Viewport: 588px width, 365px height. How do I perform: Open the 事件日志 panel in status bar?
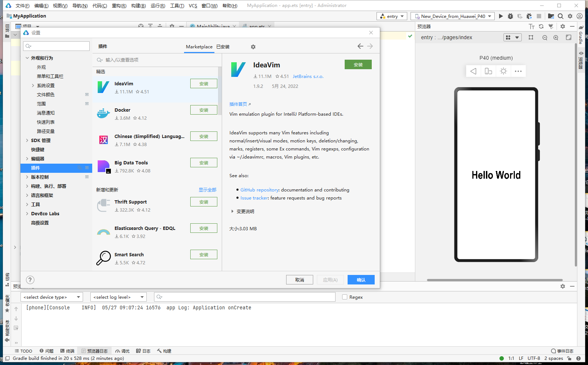[562, 351]
